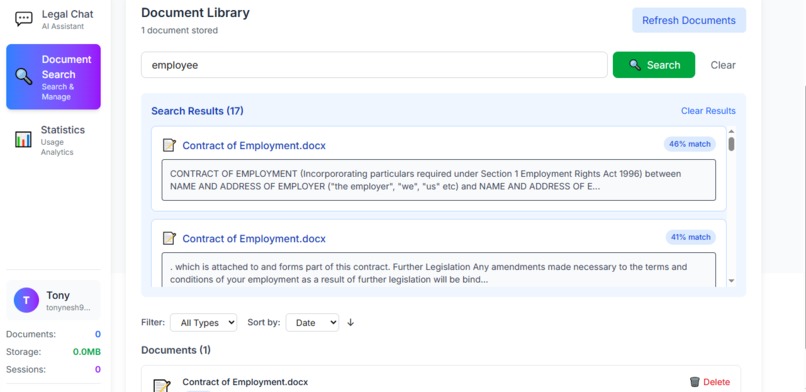This screenshot has height=392, width=806.
Task: Toggle sort direction arrow
Action: coord(351,323)
